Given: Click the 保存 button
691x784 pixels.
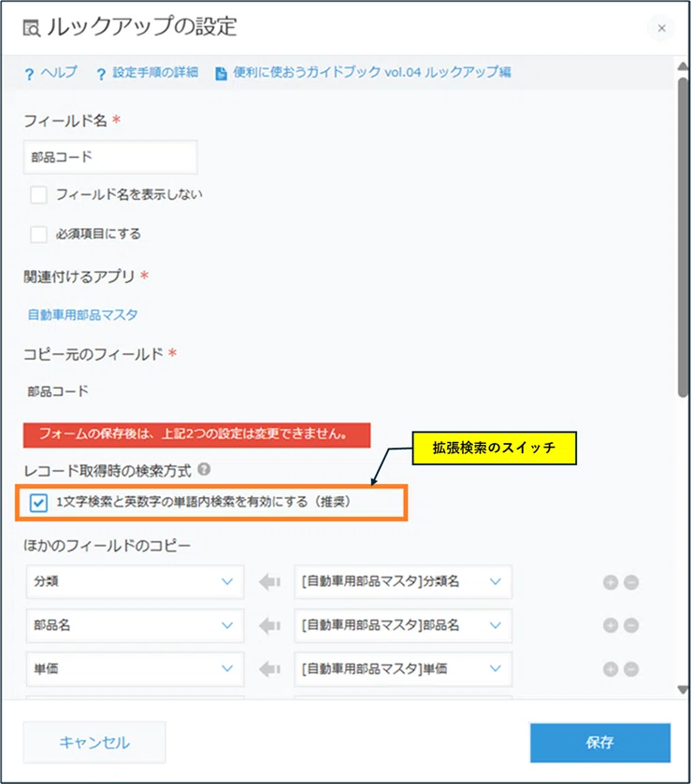Looking at the screenshot, I should tap(599, 743).
